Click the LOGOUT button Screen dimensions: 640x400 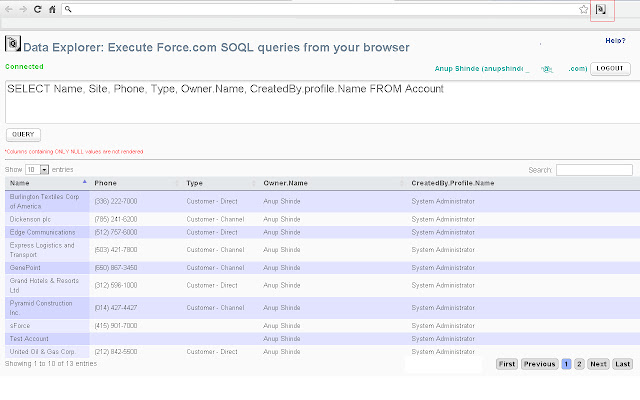click(x=610, y=69)
